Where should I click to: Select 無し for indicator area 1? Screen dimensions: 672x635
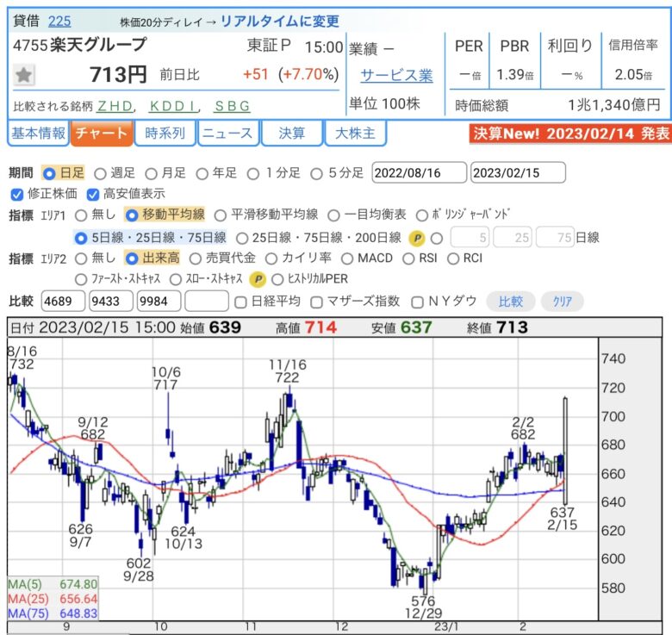81,215
